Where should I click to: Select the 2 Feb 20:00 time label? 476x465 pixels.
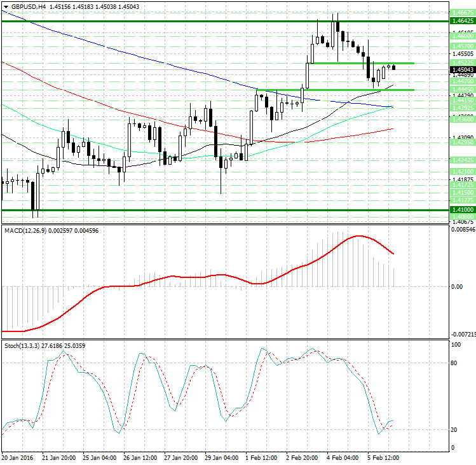(302, 458)
